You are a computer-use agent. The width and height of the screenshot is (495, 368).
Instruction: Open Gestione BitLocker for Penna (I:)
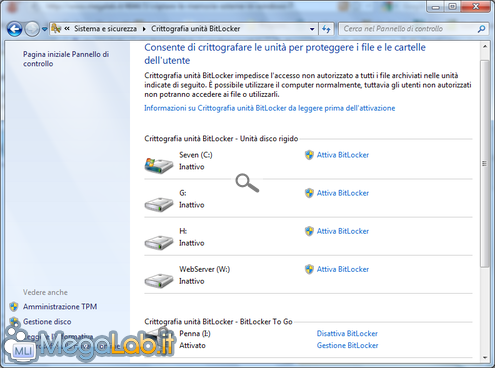point(347,345)
